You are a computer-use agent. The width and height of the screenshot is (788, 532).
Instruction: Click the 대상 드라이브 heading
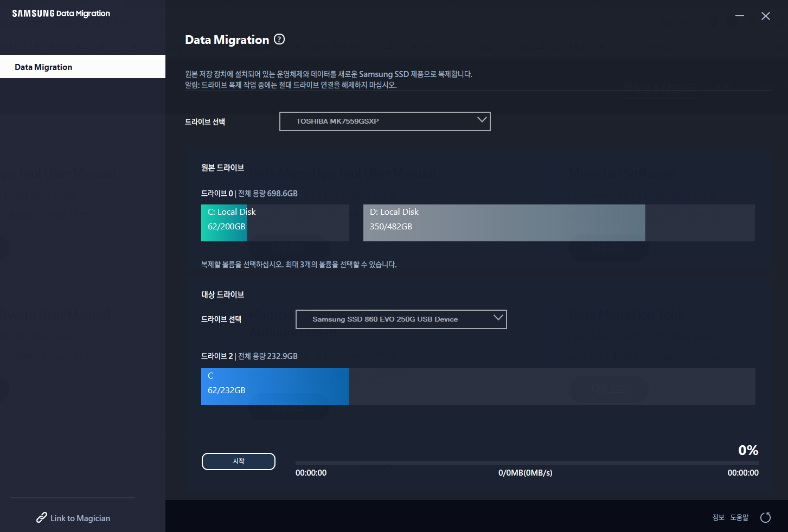223,294
